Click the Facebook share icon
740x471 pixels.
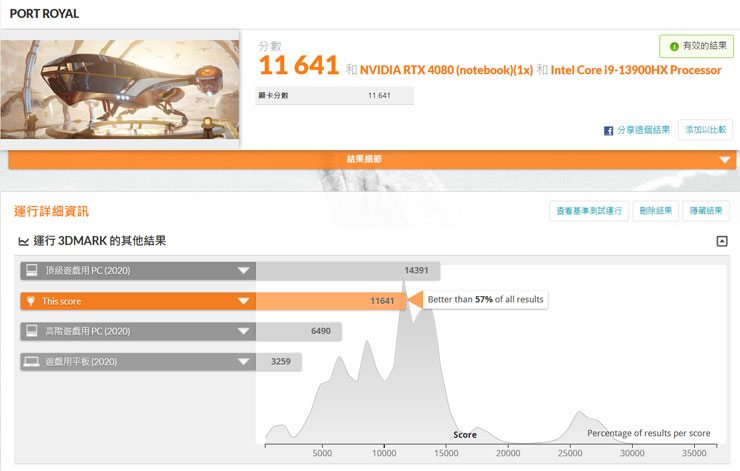pyautogui.click(x=608, y=131)
